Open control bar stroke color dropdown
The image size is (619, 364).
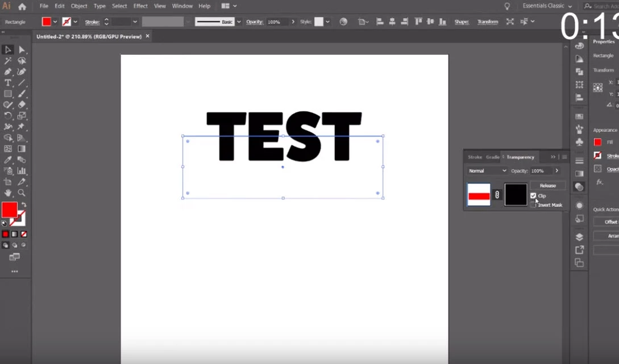pos(75,22)
